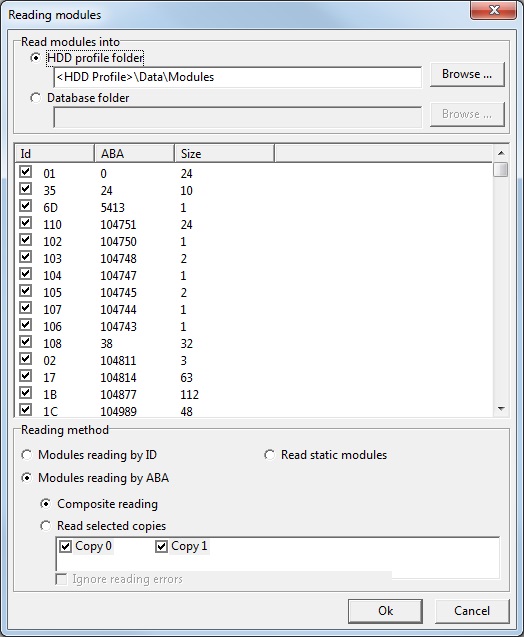Click ABA value 104989
524x637 pixels.
[x=118, y=412]
